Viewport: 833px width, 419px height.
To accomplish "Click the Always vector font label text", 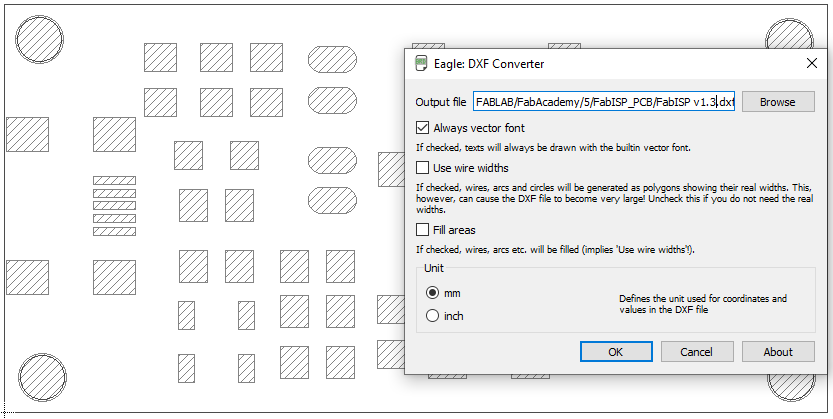I will tap(478, 128).
